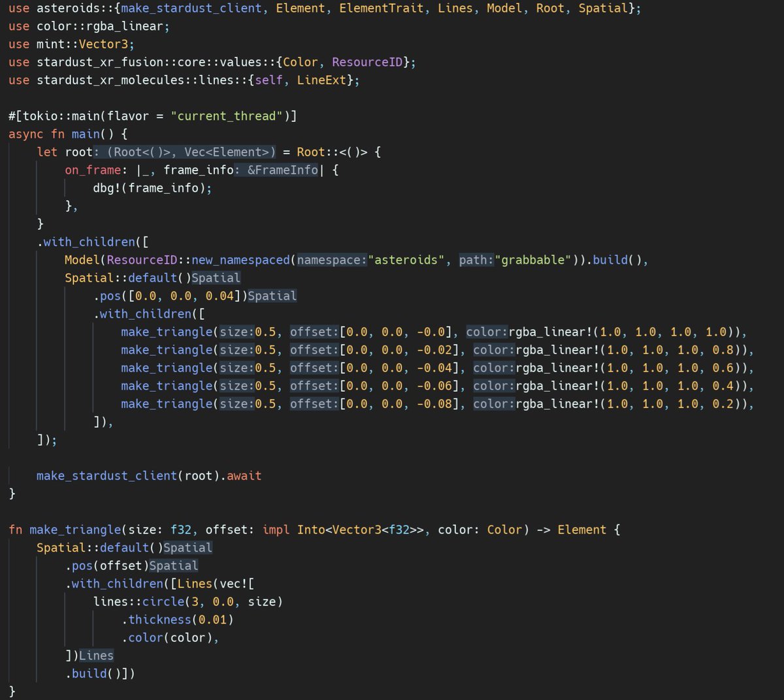Click .build() at end of make_triangle
Image resolution: width=784 pixels, height=700 pixels.
[93, 673]
